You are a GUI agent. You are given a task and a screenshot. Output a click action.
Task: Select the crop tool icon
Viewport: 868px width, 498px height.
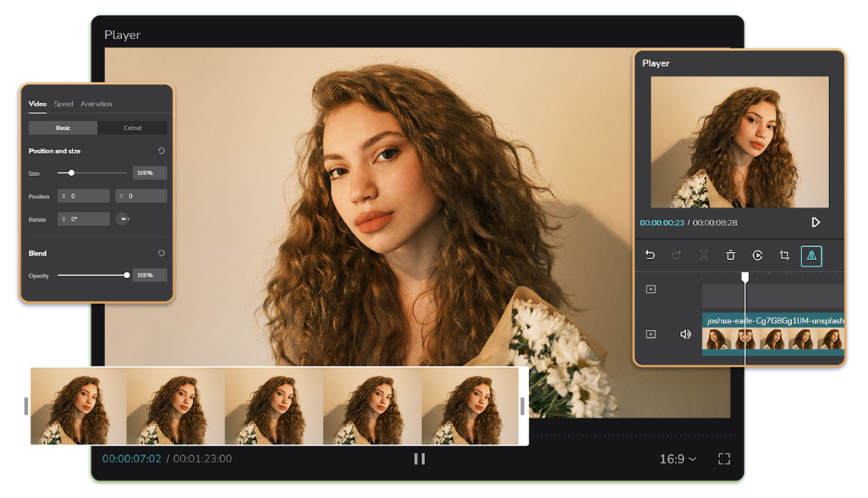tap(784, 255)
